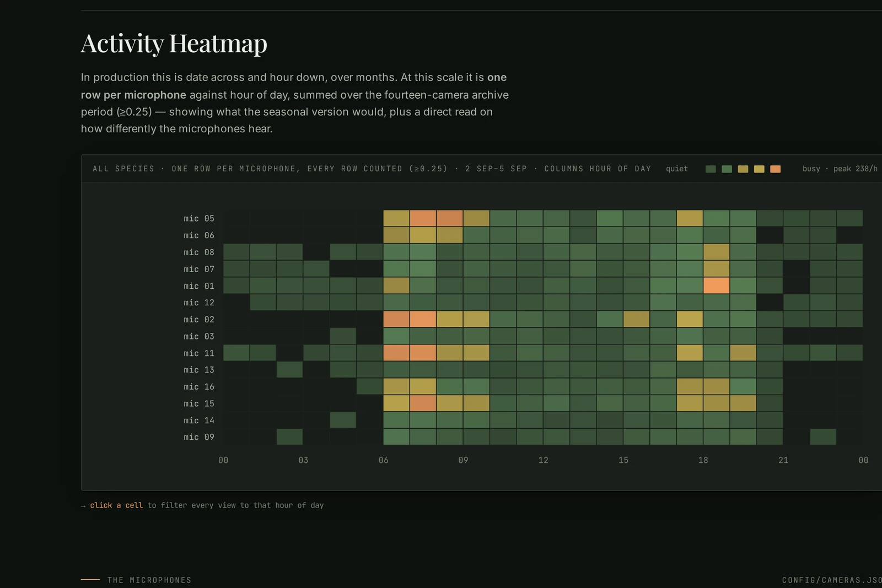Viewport: 882px width, 588px height.
Task: Select mic 05 heatmap cell for hour 06
Action: (396, 218)
